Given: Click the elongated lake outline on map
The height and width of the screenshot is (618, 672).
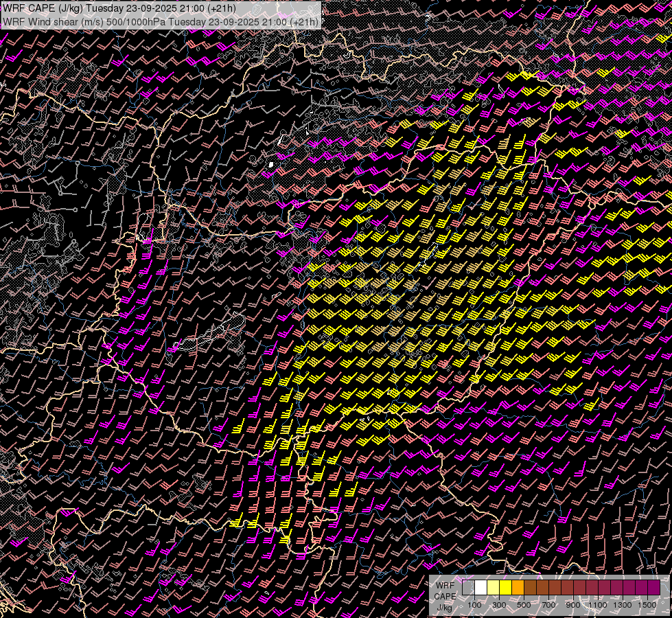Looking at the screenshot, I should [x=209, y=333].
